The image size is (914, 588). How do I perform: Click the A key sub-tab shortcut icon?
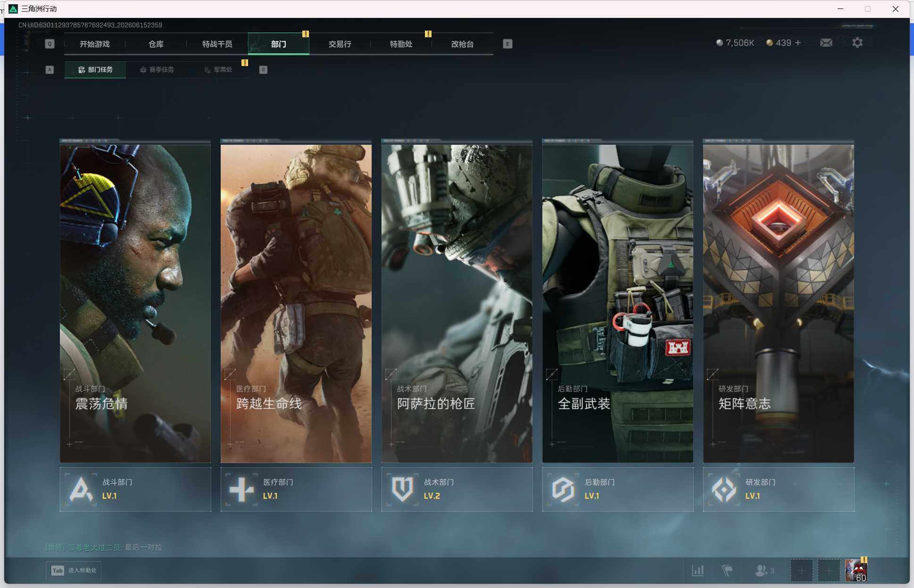point(50,70)
